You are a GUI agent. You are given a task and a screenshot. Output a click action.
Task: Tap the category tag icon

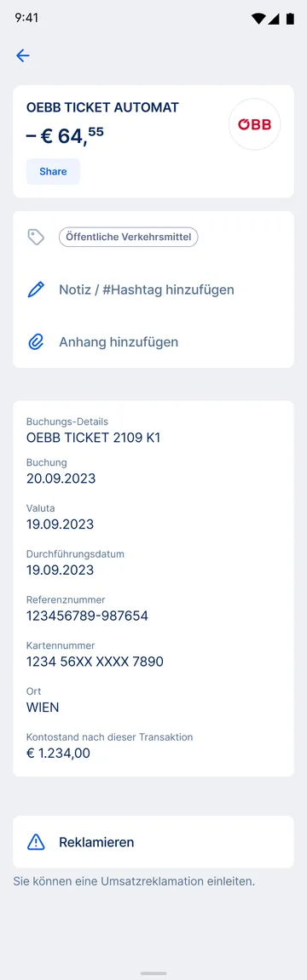tap(36, 237)
